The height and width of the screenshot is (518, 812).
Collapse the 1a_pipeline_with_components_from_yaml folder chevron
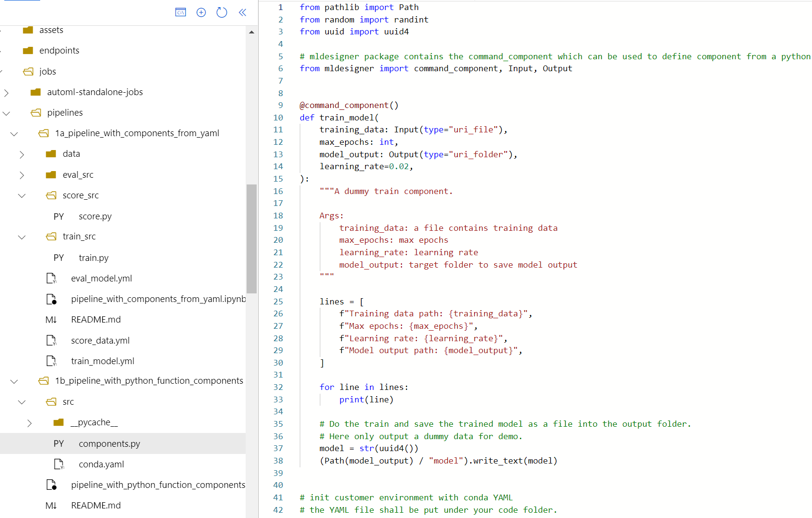[14, 134]
